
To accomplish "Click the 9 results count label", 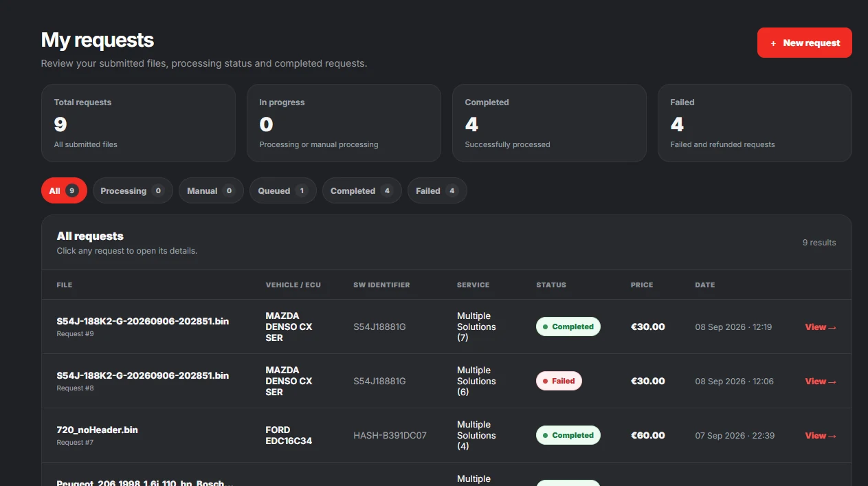I will (x=819, y=243).
